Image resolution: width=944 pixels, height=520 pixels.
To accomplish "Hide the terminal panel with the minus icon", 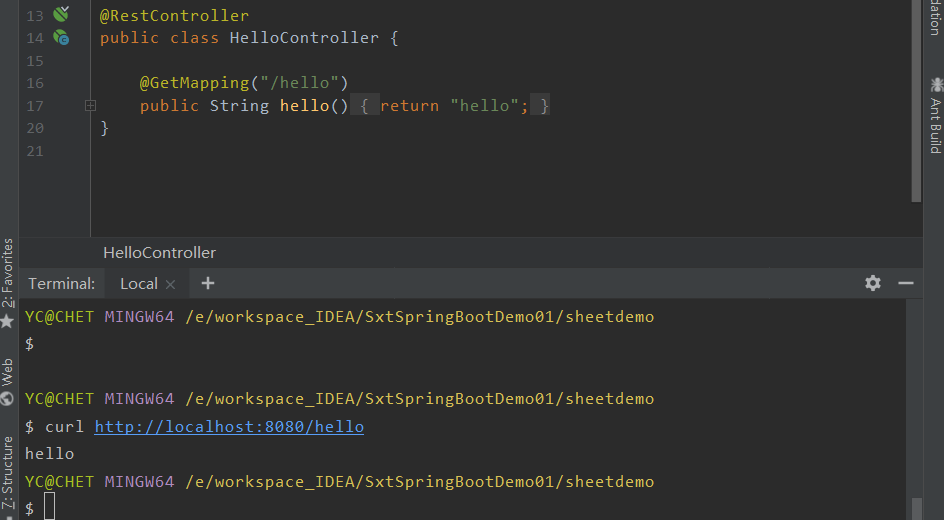I will (905, 283).
